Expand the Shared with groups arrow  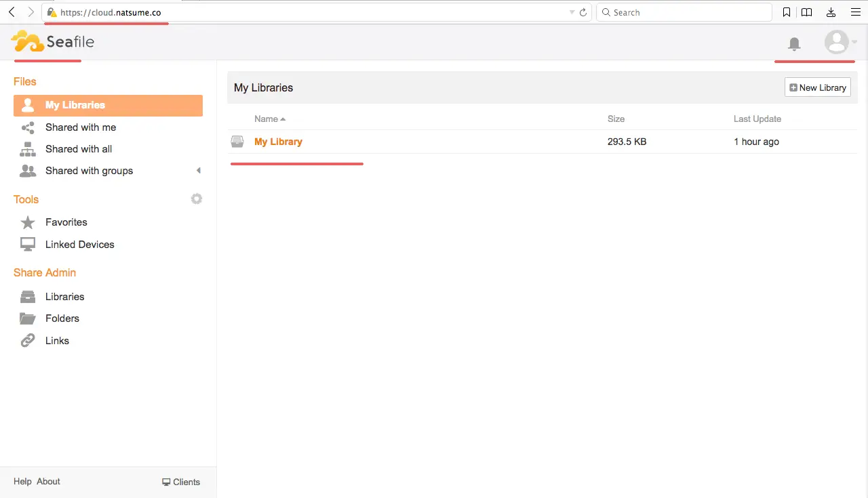[199, 171]
